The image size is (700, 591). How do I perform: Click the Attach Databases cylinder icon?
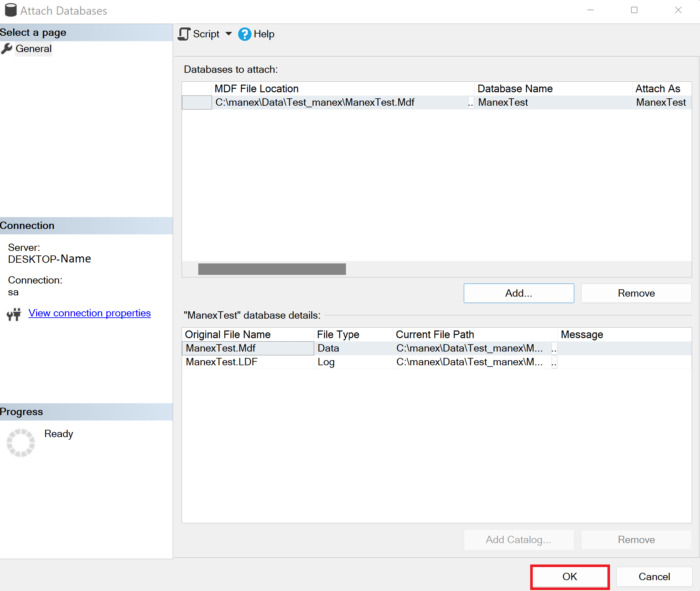tap(11, 10)
